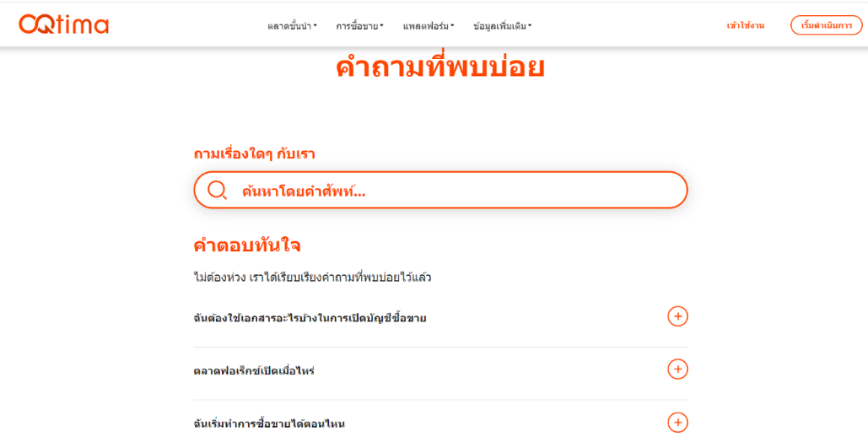Click the คำถามที่พบบ่อย page heading
The height and width of the screenshot is (437, 868).
pyautogui.click(x=439, y=67)
